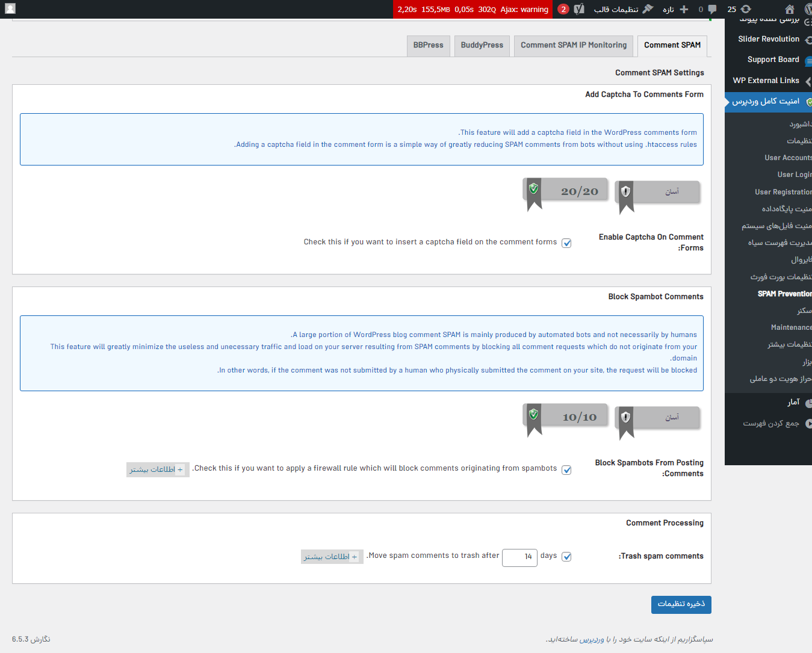This screenshot has width=812, height=653.
Task: Click the statistics chart icon in sidebar
Action: coord(808,403)
